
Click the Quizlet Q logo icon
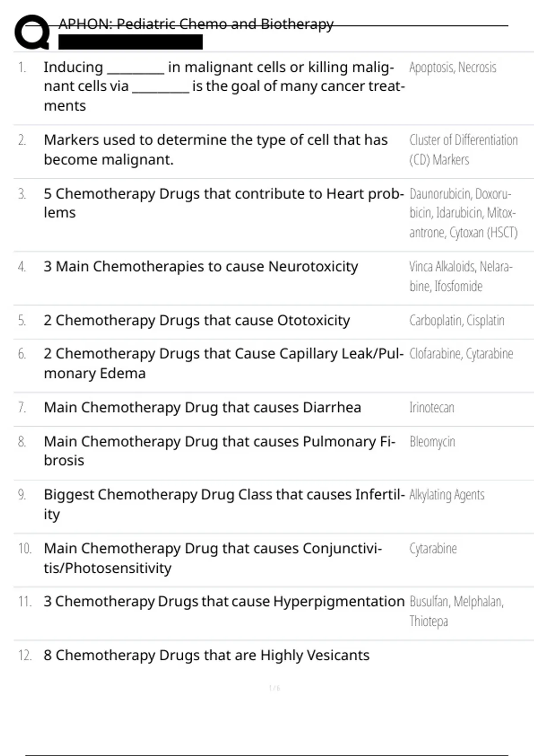tap(32, 32)
